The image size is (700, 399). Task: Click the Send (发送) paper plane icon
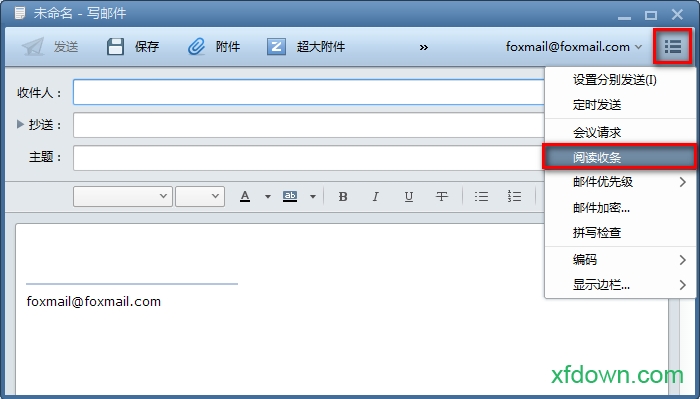33,46
